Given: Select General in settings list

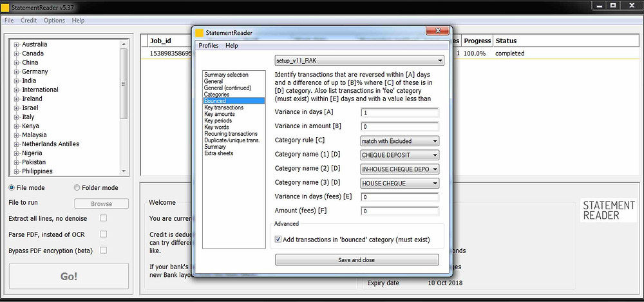Looking at the screenshot, I should [214, 81].
